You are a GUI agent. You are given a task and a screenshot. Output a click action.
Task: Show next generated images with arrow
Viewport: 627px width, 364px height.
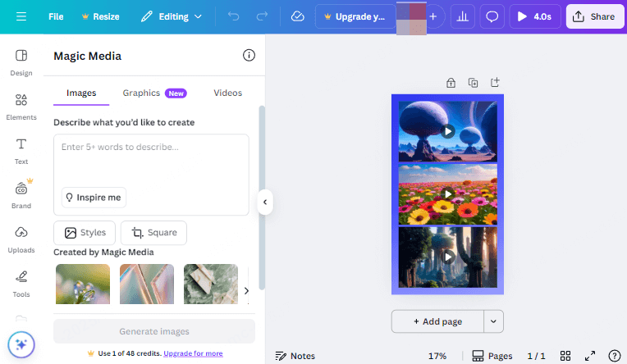246,291
